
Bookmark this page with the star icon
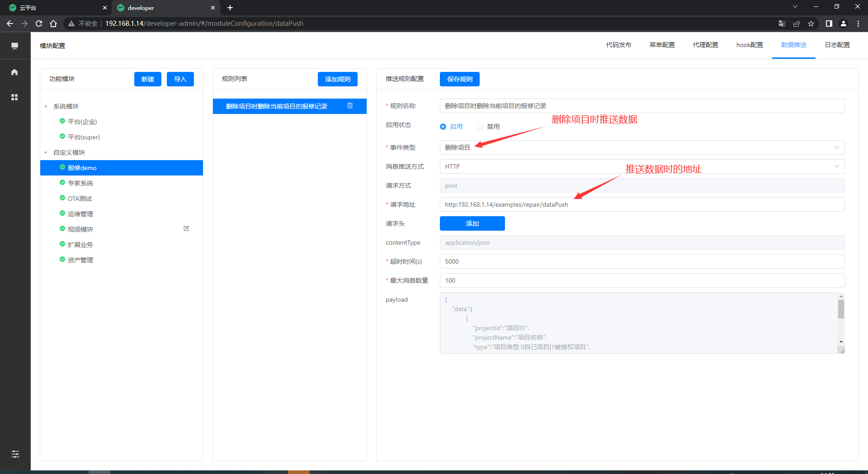[811, 24]
